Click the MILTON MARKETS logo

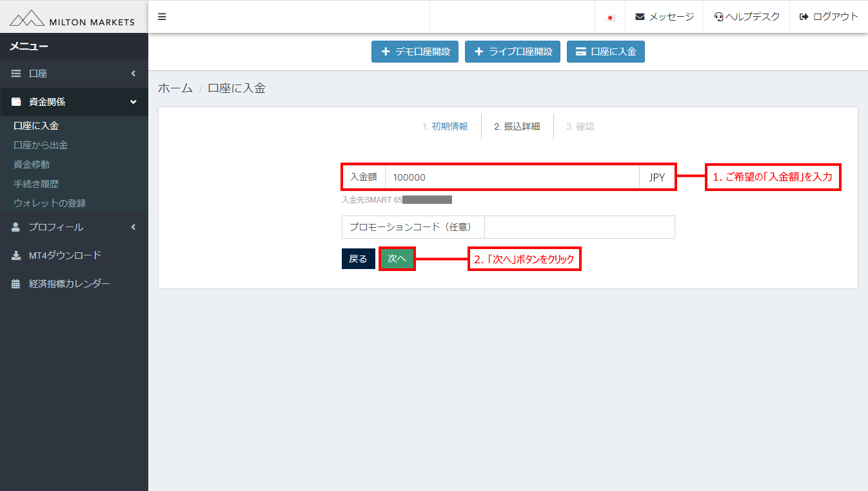tap(73, 17)
